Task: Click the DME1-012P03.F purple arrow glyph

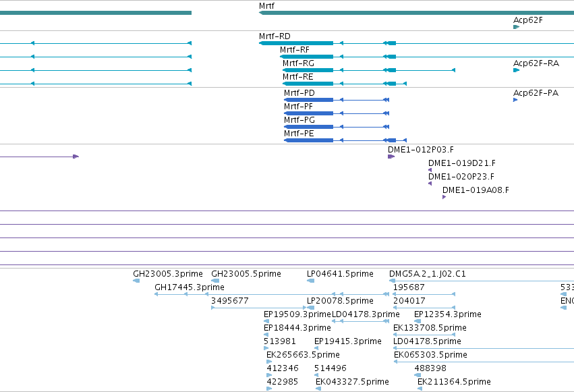Action: pos(391,157)
